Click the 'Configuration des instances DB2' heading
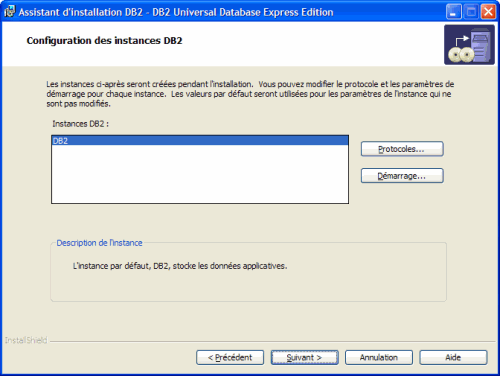The width and height of the screenshot is (500, 376). click(104, 41)
